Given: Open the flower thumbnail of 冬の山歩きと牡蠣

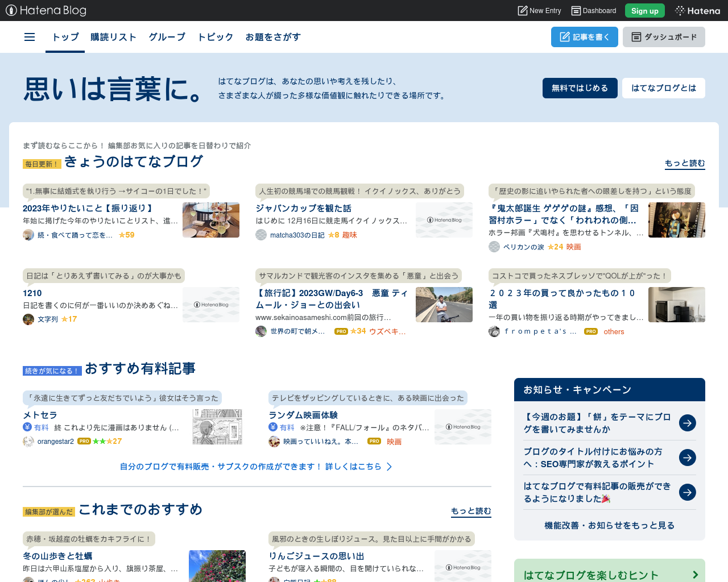Looking at the screenshot, I should point(217,566).
